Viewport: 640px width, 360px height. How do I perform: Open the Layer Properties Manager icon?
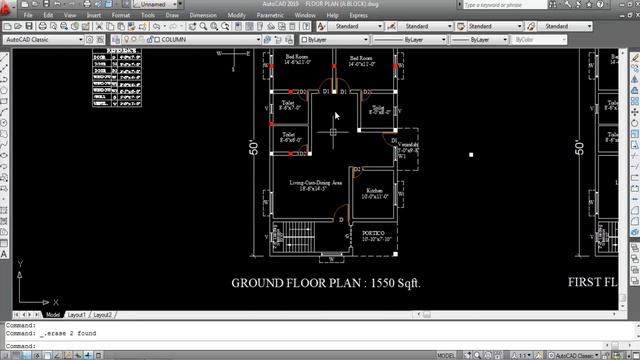click(116, 40)
